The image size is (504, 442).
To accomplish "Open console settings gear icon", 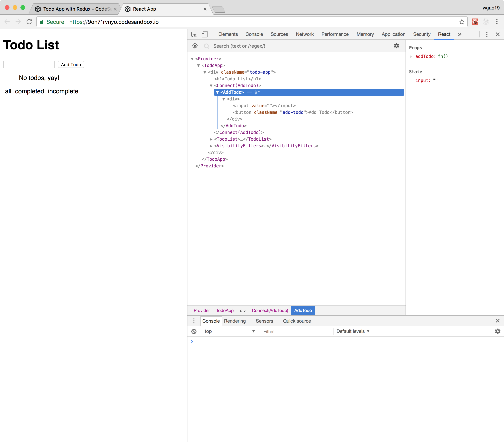I will (x=498, y=331).
